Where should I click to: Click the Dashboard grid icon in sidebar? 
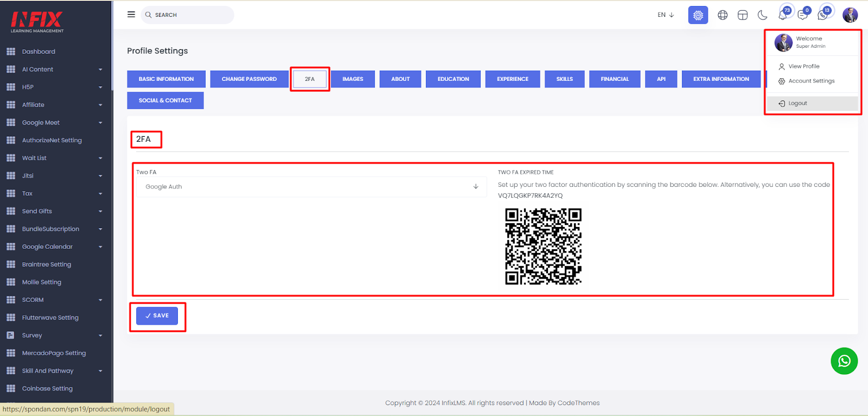[x=11, y=52]
